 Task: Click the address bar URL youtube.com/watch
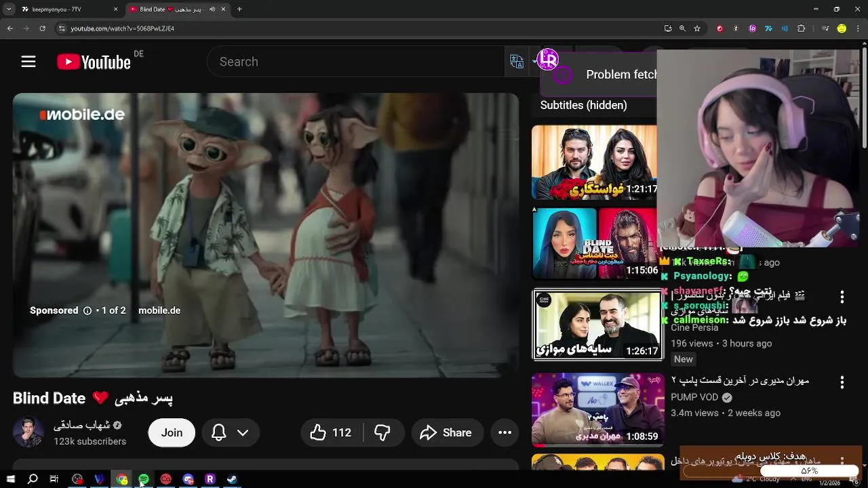coord(123,28)
